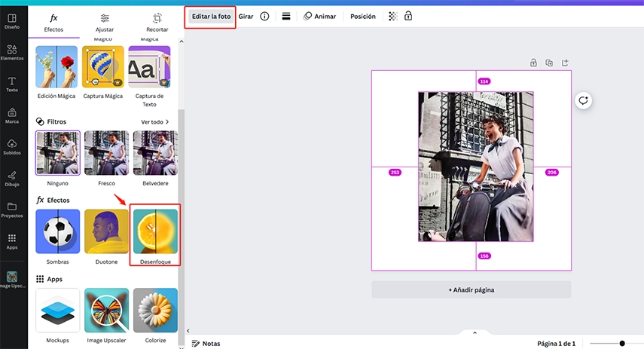
Task: Open the image info icon
Action: (x=264, y=17)
